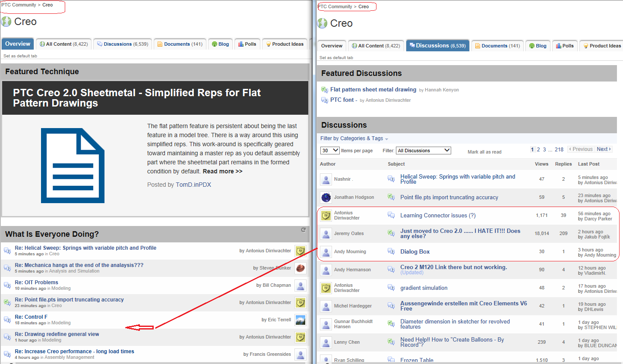Open Flat pattern sheet metal drawing

(x=373, y=90)
